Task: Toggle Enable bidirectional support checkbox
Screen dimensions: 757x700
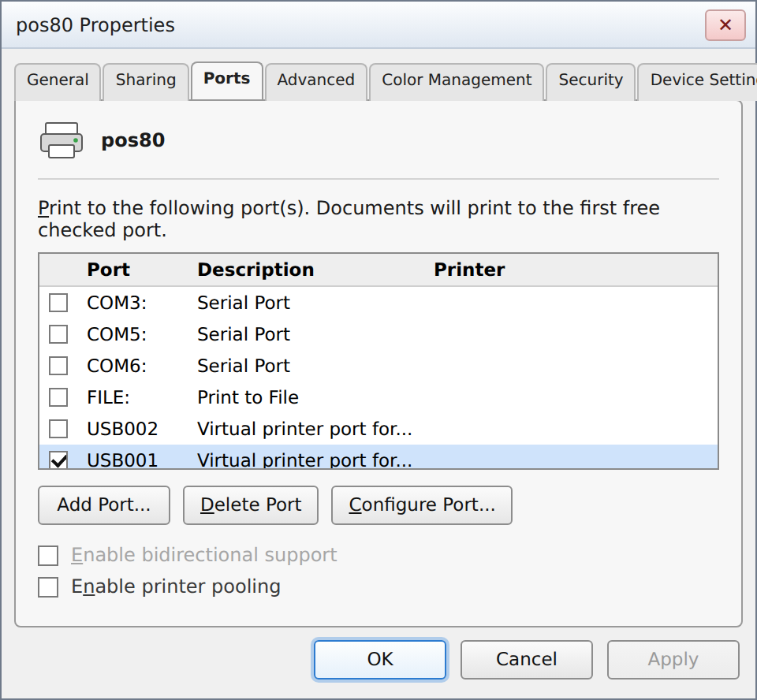Action: 48,556
